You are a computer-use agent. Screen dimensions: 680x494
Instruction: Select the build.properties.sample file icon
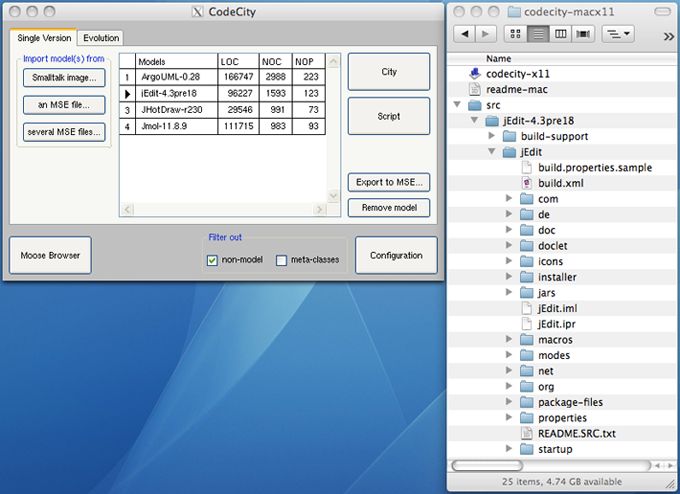(x=526, y=167)
